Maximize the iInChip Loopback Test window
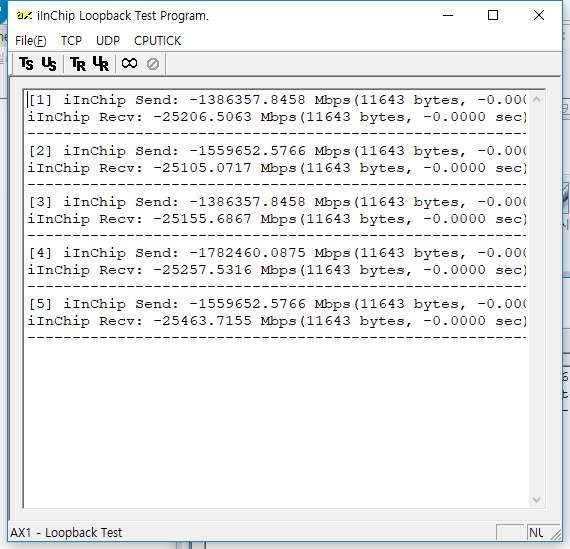The image size is (570, 549). tap(493, 15)
